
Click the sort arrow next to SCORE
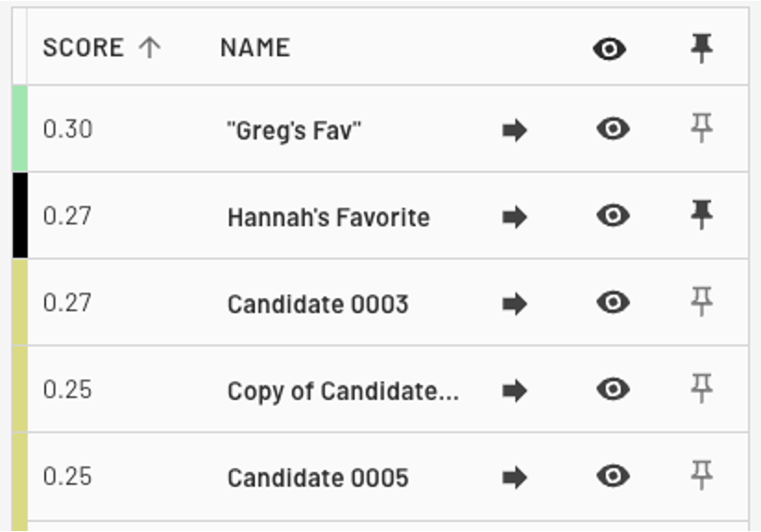click(x=150, y=48)
